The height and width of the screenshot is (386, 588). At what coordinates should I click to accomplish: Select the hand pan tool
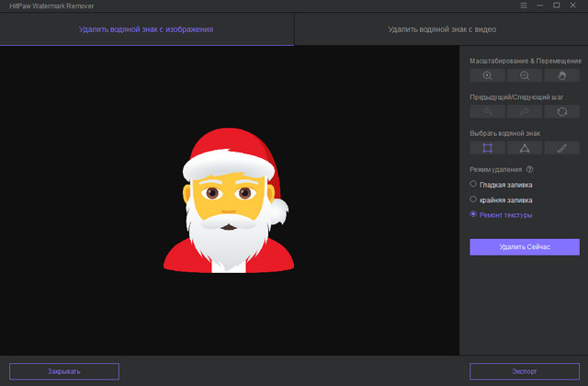pos(561,75)
